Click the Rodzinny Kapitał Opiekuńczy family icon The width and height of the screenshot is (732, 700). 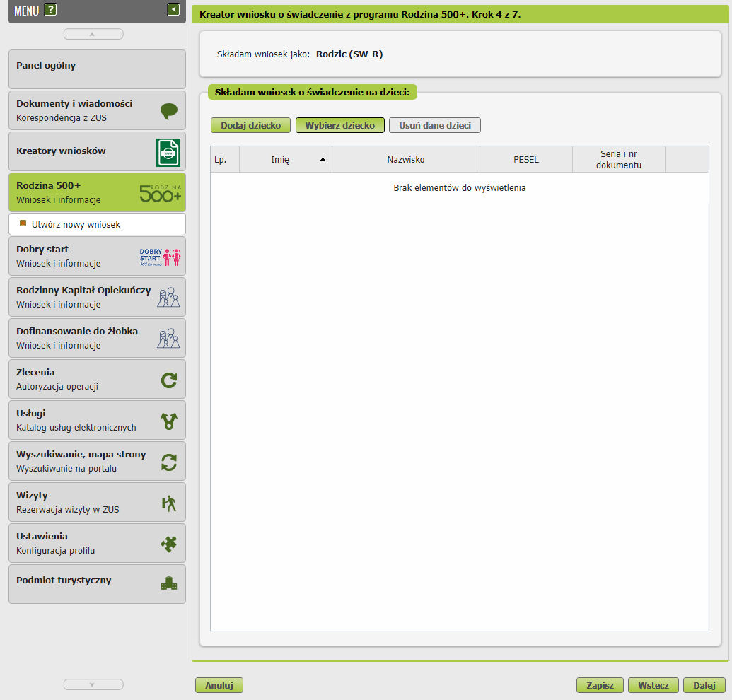click(168, 298)
